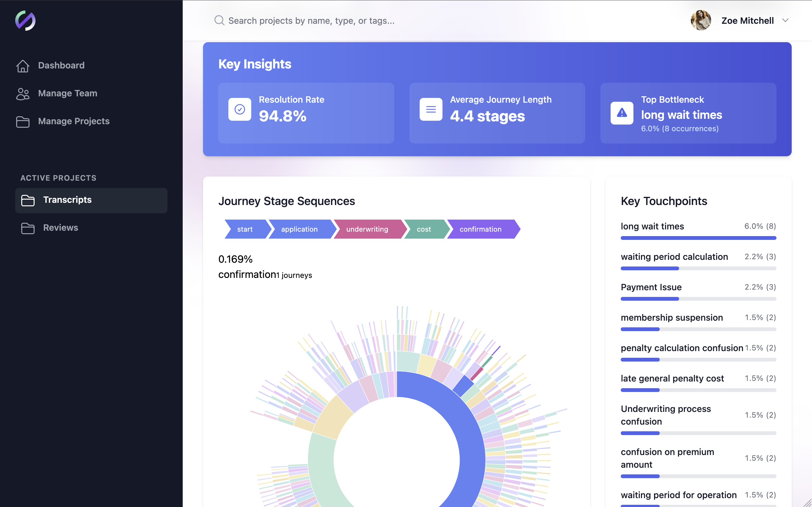Click the long wait times progress bar
The height and width of the screenshot is (507, 812).
coord(698,238)
